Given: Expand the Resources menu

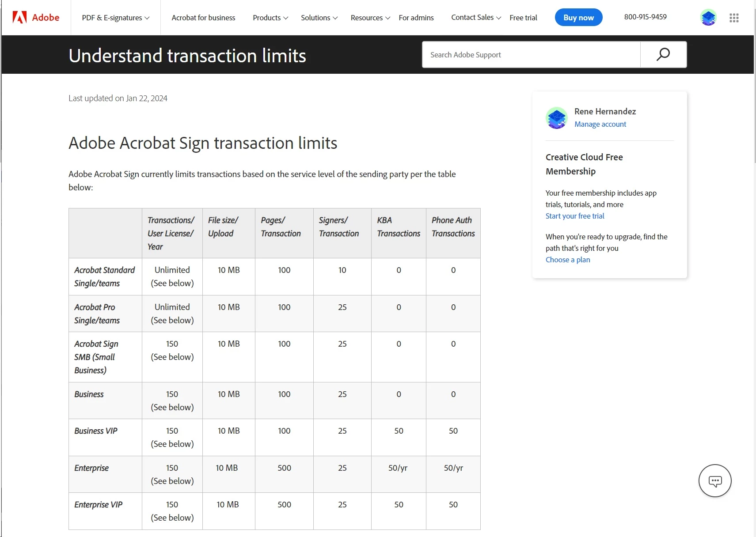Looking at the screenshot, I should click(x=370, y=18).
